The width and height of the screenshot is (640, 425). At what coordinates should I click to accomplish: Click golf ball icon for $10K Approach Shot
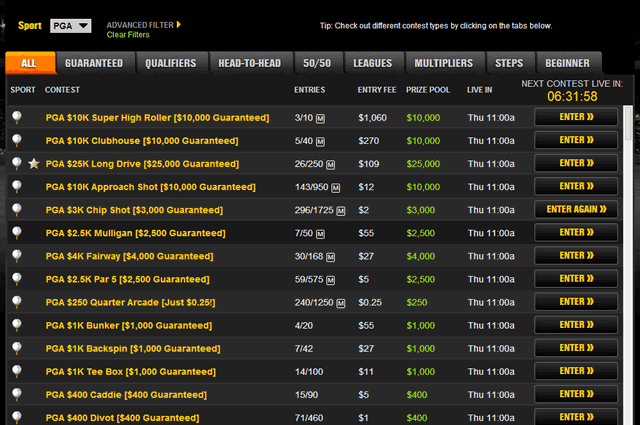coord(17,187)
